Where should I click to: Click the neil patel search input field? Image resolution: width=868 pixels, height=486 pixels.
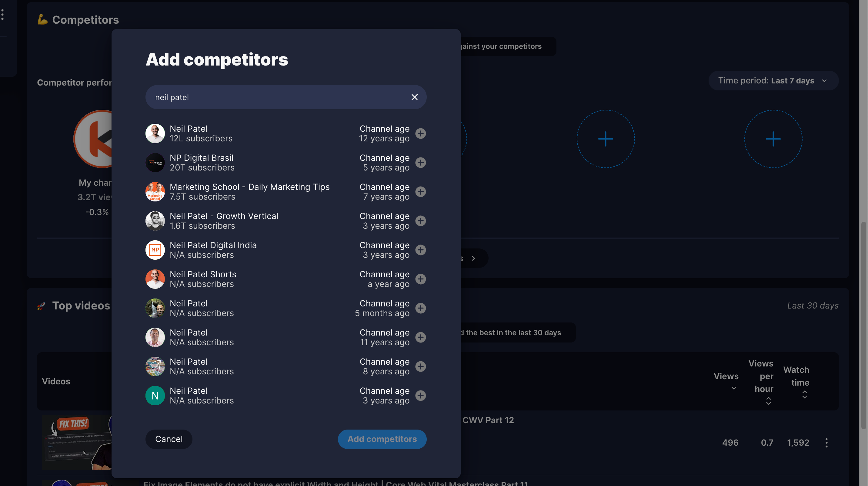[285, 97]
